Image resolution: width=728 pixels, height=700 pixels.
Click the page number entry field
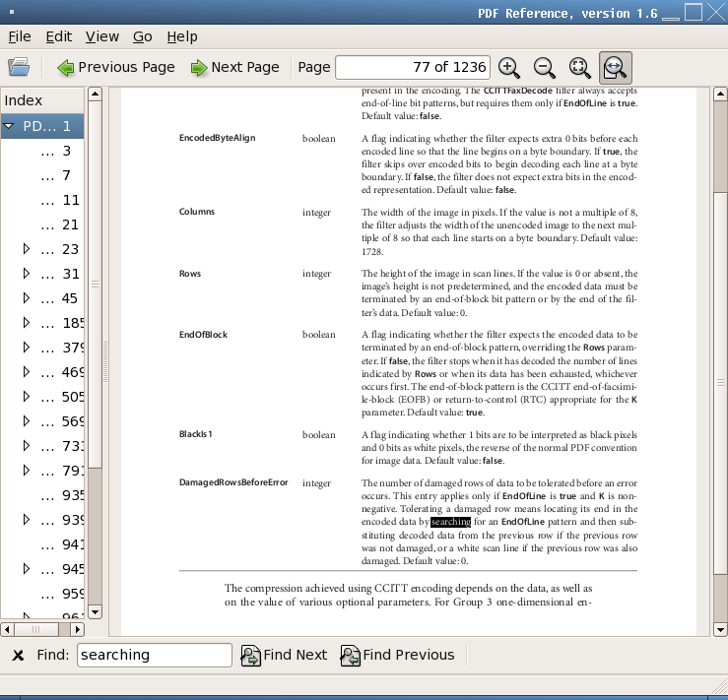[413, 67]
